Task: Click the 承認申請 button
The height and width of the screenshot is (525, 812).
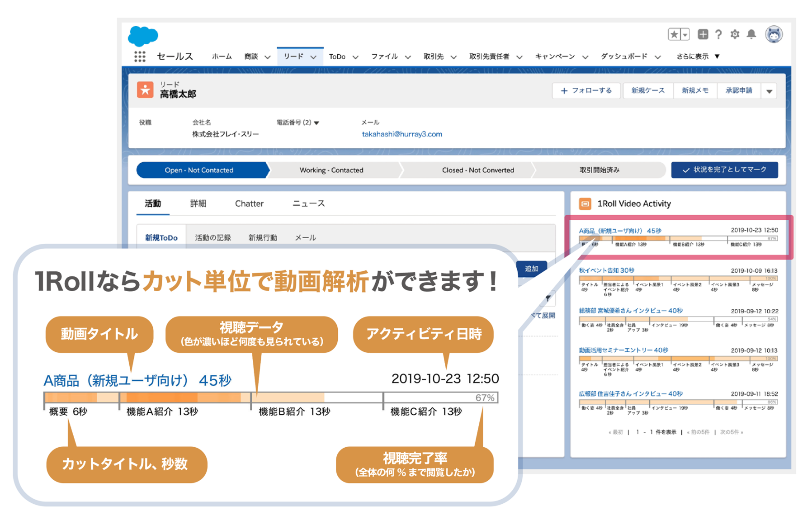Action: point(739,91)
